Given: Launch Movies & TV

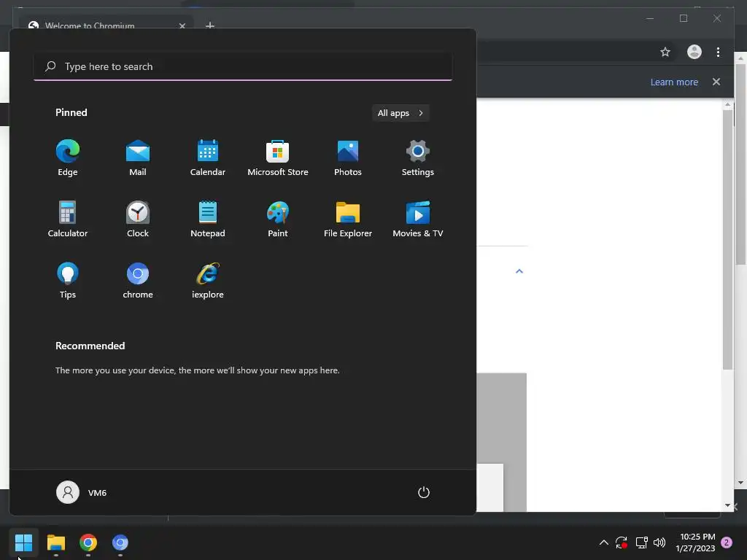Looking at the screenshot, I should [x=418, y=219].
